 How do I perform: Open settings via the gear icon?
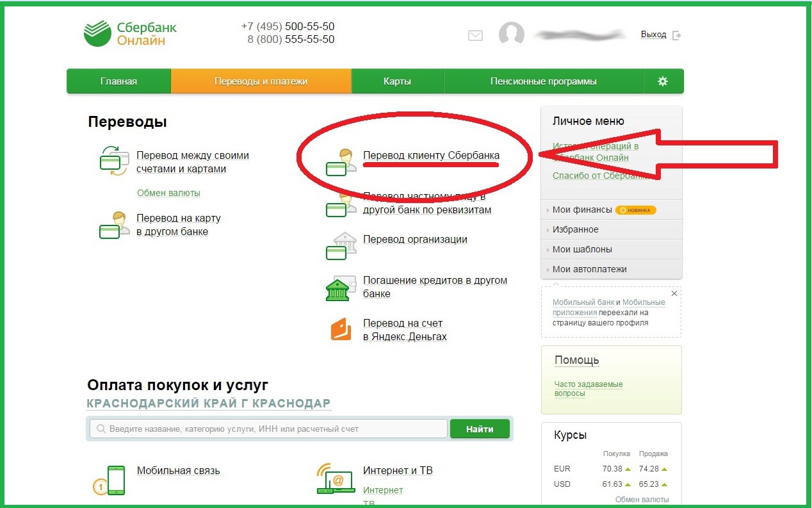(663, 81)
